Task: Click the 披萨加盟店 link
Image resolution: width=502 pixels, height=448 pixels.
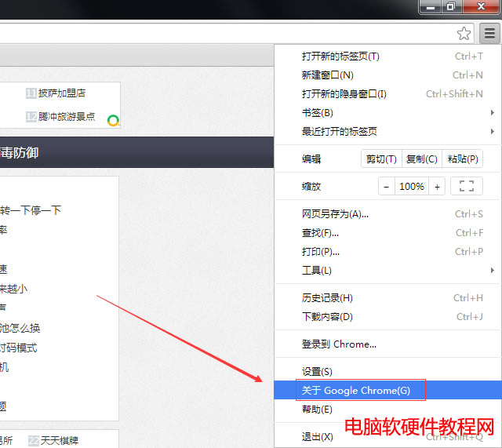Action: coord(62,93)
